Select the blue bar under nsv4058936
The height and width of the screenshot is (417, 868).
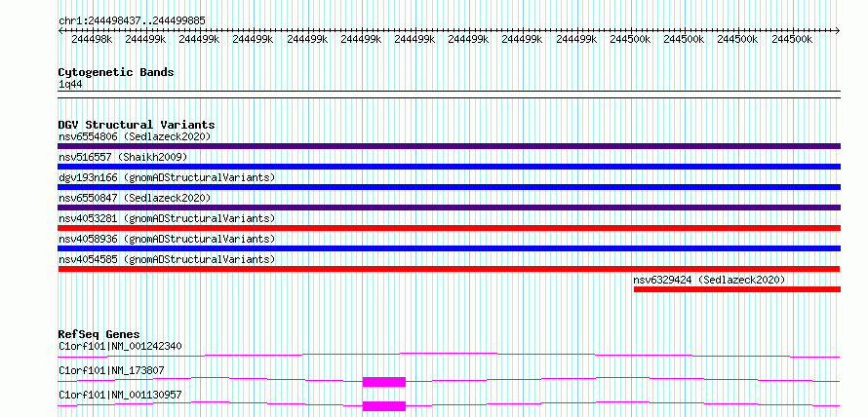coord(449,248)
